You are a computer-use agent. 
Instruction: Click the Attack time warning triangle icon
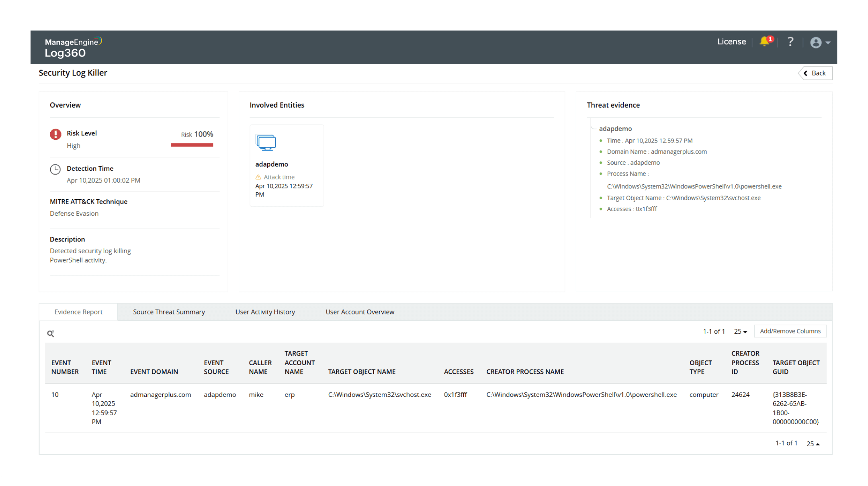[258, 177]
